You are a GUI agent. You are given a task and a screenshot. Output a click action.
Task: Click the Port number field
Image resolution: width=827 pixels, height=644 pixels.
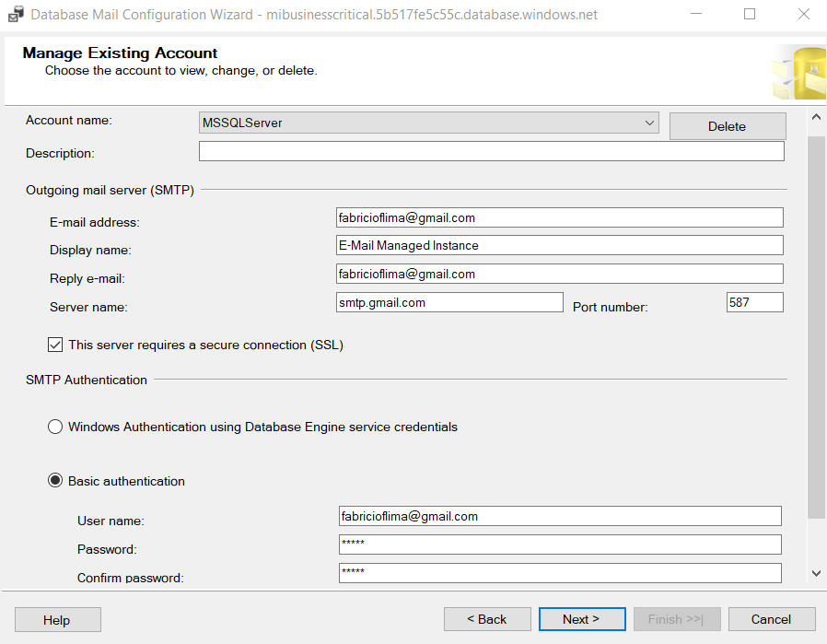pos(754,302)
